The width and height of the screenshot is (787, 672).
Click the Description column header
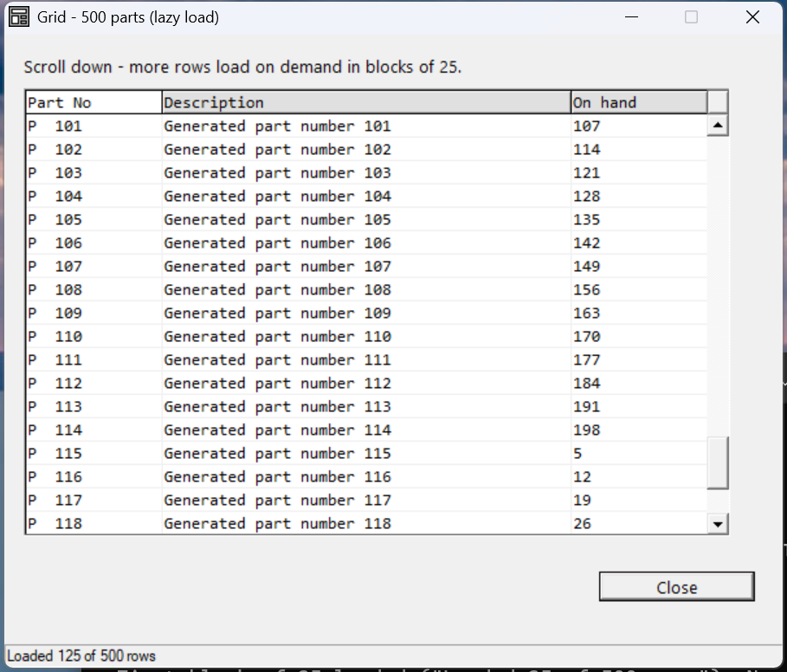click(x=366, y=102)
